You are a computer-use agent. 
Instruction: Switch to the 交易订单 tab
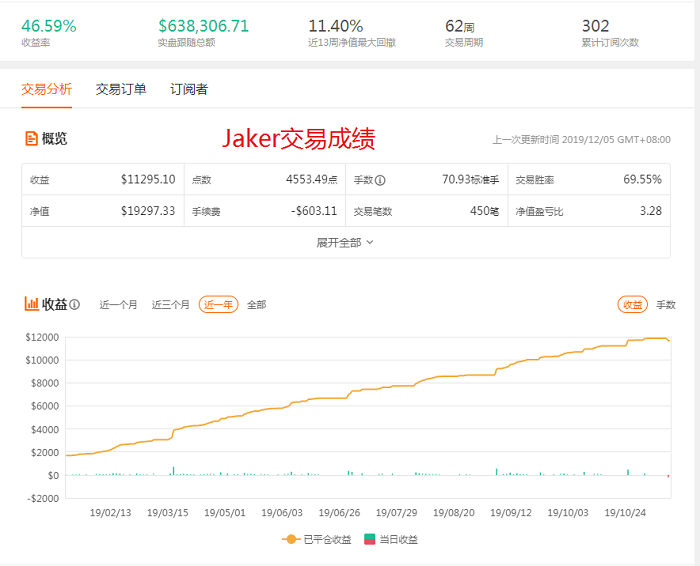(x=121, y=89)
